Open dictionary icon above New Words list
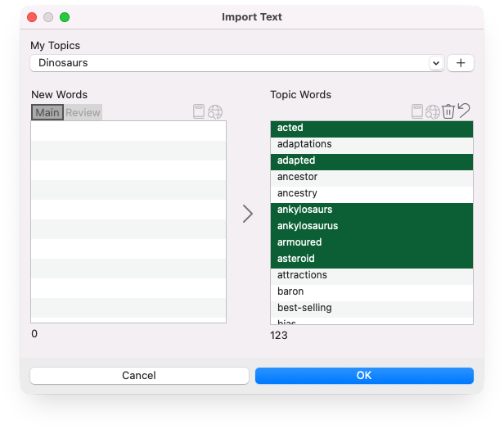This screenshot has height=429, width=504. click(199, 111)
